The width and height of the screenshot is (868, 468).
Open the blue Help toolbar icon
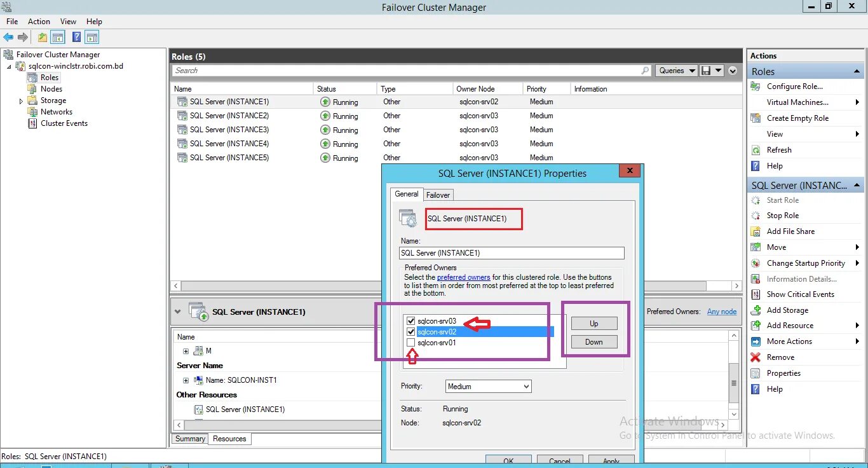click(x=76, y=38)
